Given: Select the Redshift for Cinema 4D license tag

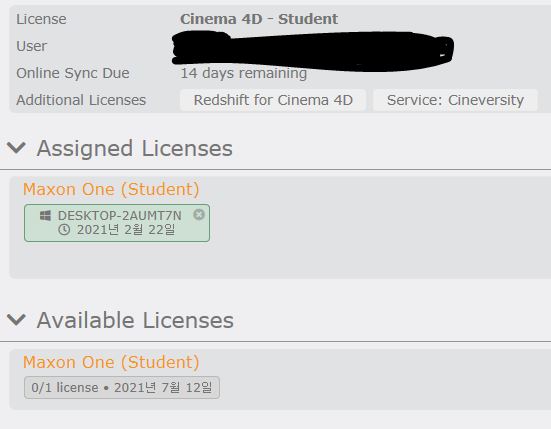Looking at the screenshot, I should click(x=273, y=100).
